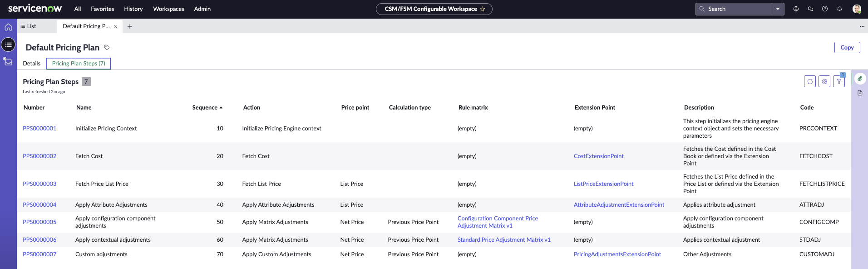Close the Default Pricing Plan tab

116,27
